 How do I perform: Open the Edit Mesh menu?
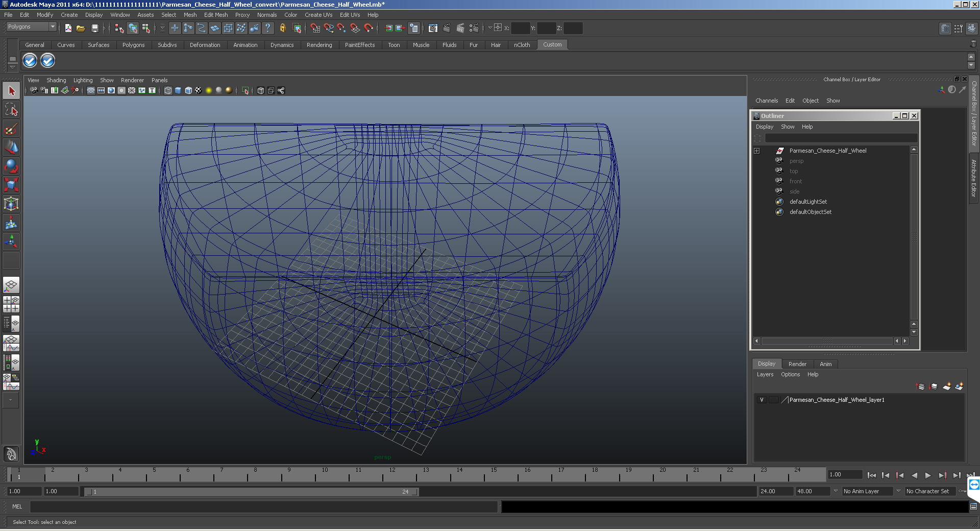[x=215, y=15]
